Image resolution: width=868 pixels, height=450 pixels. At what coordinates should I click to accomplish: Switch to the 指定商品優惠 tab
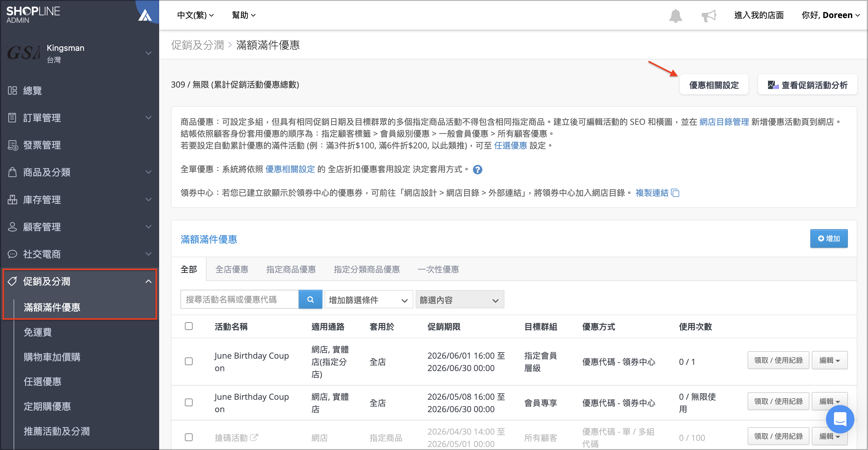pos(291,269)
